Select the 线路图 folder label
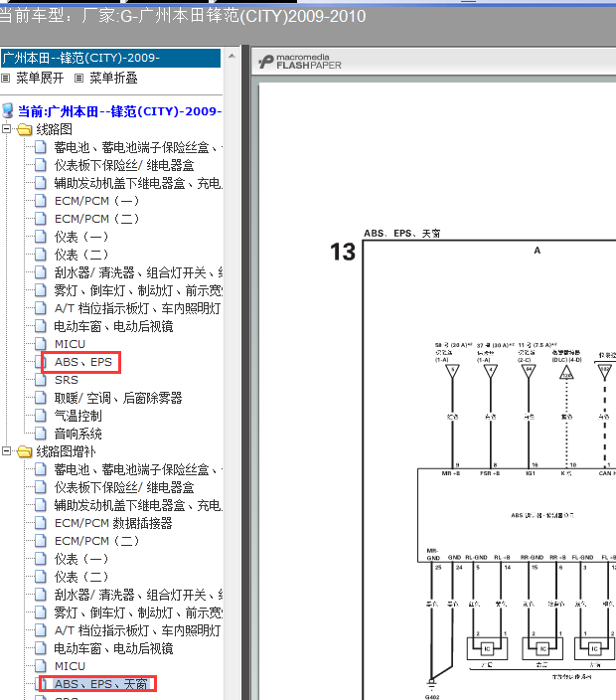616x700 pixels. 54,129
